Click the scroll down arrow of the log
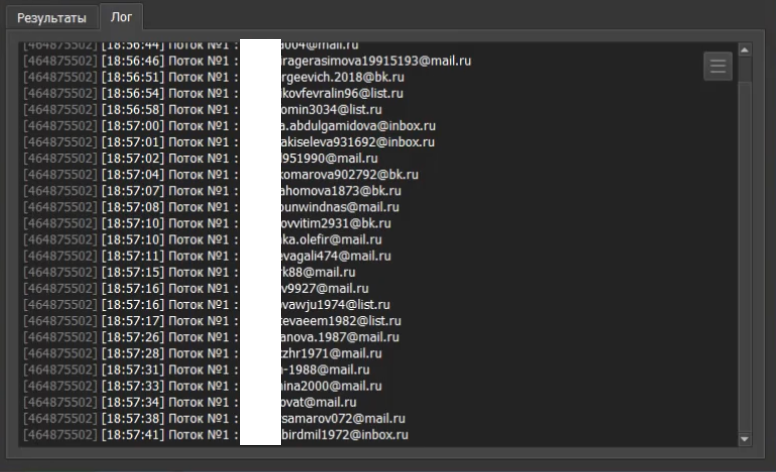This screenshot has width=776, height=472. (x=744, y=439)
